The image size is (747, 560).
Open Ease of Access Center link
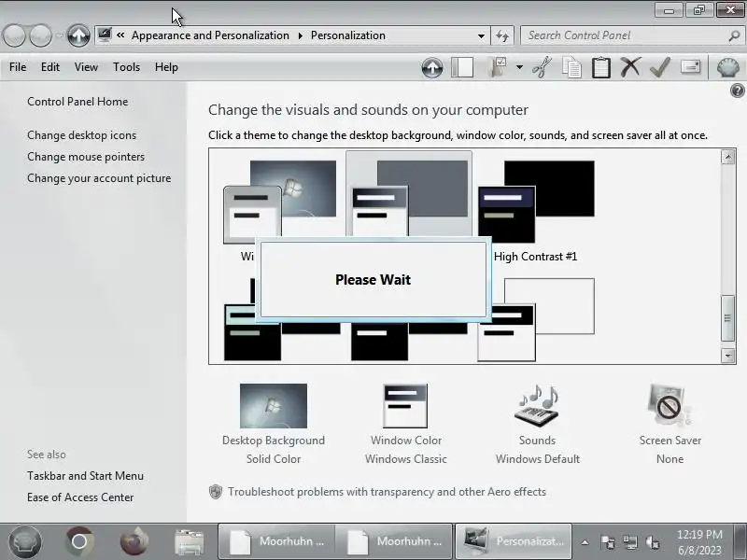tap(80, 497)
